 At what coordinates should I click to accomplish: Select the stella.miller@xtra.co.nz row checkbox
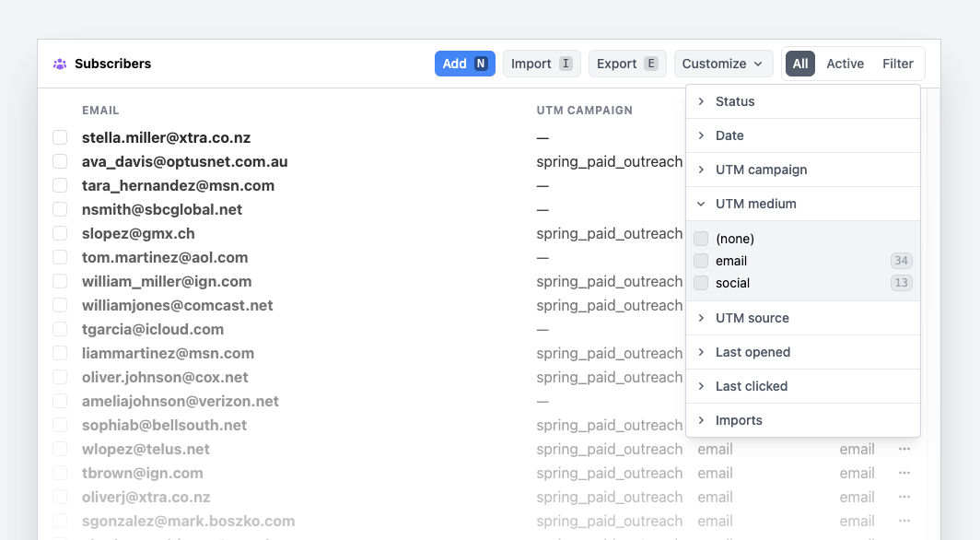[x=60, y=137]
